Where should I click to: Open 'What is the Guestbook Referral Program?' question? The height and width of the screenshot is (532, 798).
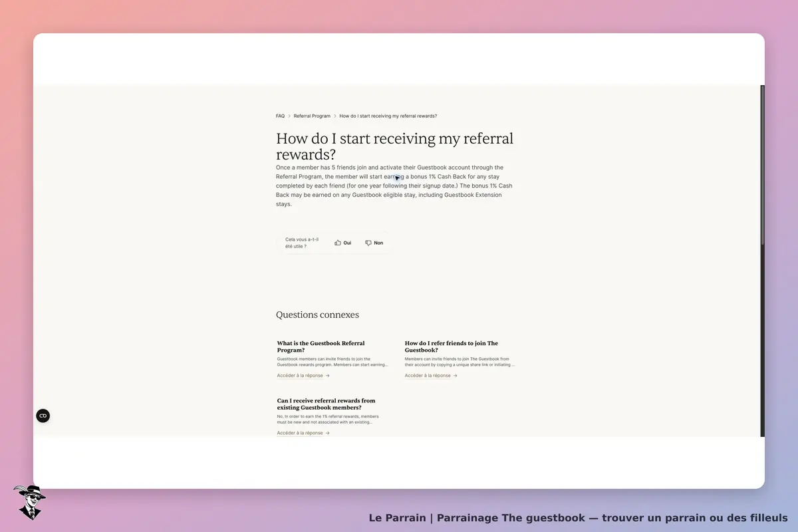[321, 346]
